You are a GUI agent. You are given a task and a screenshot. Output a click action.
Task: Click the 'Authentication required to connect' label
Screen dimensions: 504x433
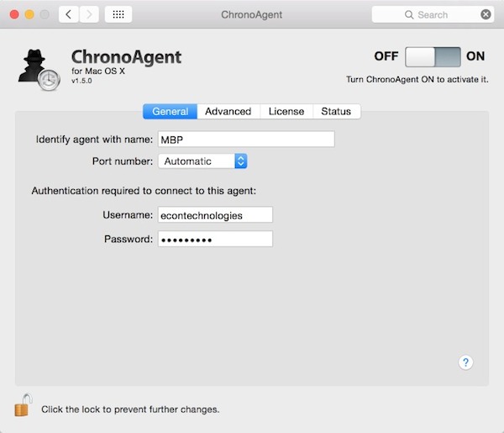pos(144,191)
